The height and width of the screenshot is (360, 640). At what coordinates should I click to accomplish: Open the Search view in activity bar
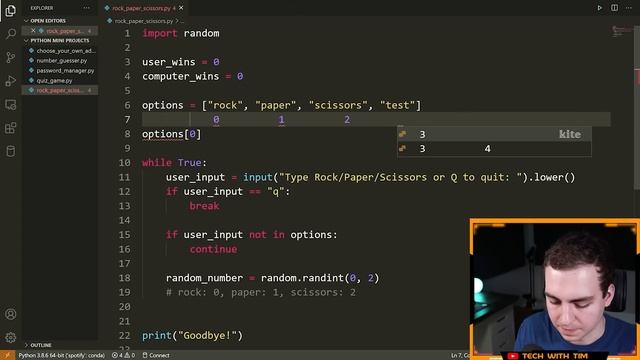(x=11, y=33)
